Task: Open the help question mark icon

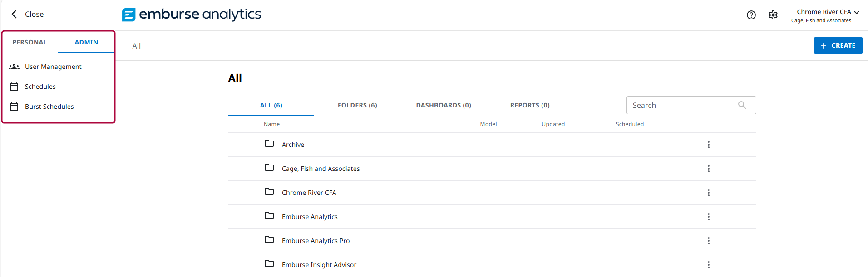Action: pyautogui.click(x=751, y=15)
